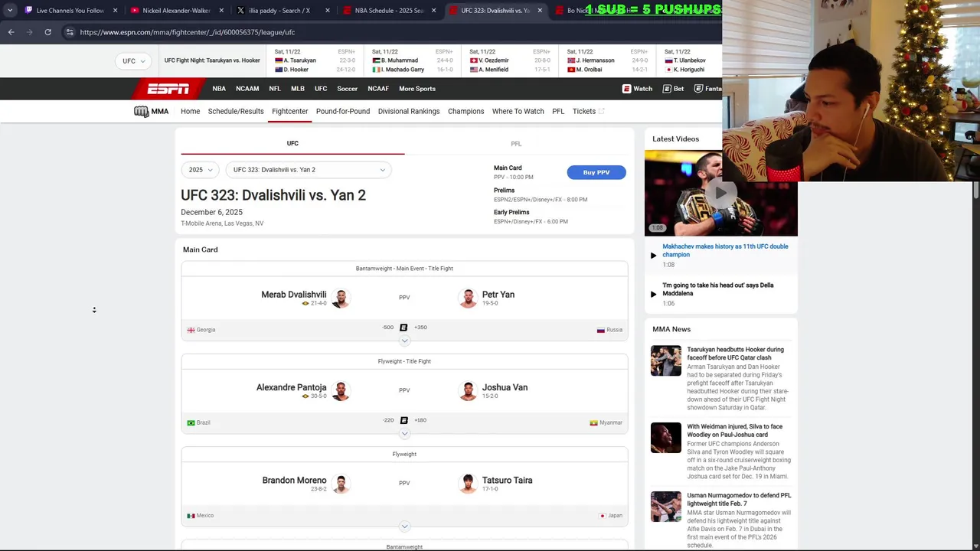The width and height of the screenshot is (980, 551).
Task: Click Tatsuro Taira's fighter photo
Action: coord(468,483)
